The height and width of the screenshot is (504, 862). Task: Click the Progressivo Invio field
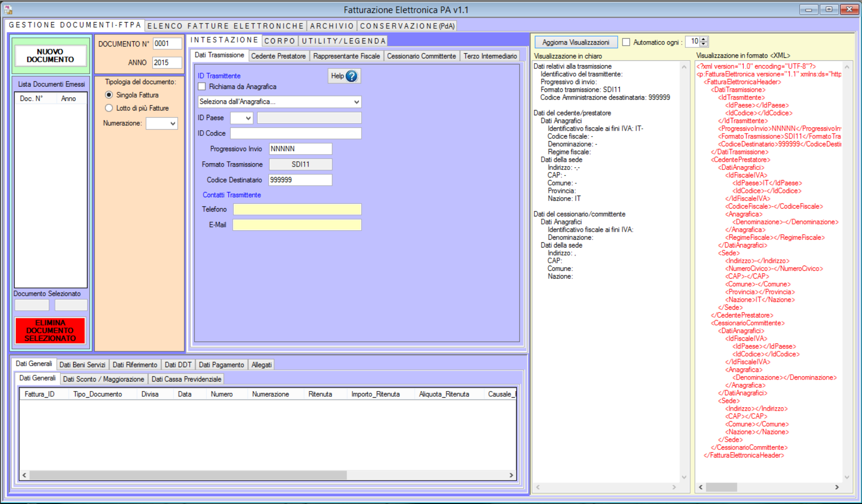click(300, 149)
